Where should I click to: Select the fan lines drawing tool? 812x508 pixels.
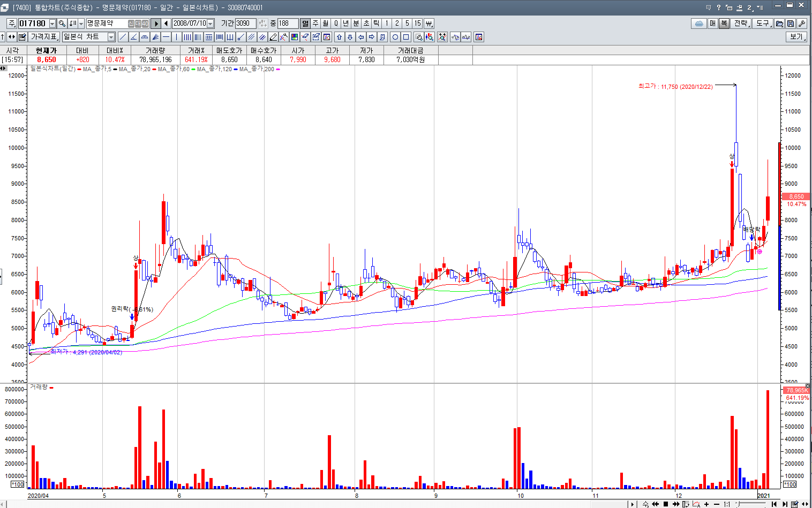[155, 37]
